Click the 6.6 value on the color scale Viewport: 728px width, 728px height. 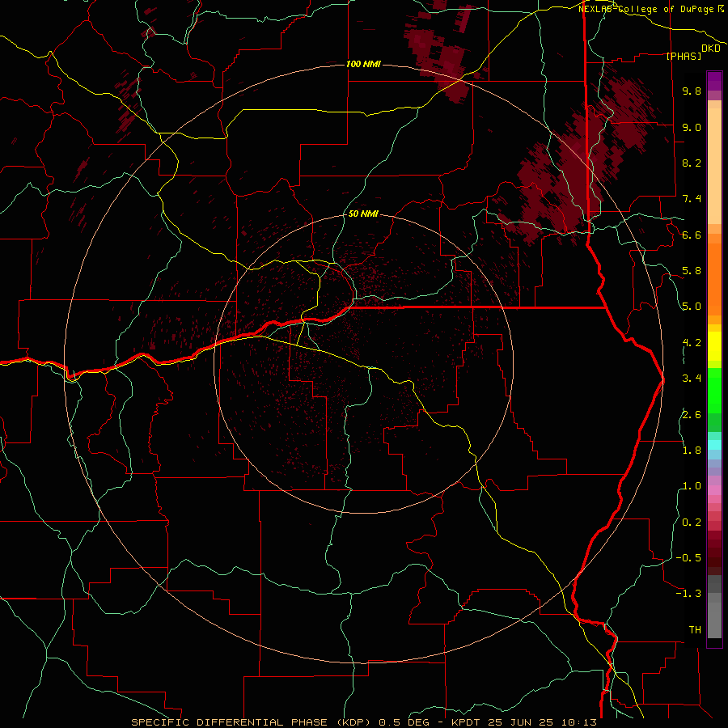click(x=692, y=235)
